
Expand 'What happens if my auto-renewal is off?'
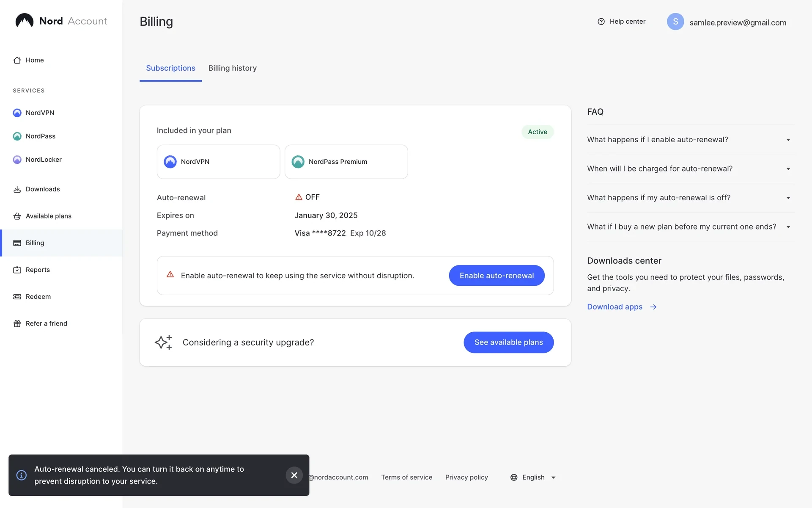click(x=691, y=198)
